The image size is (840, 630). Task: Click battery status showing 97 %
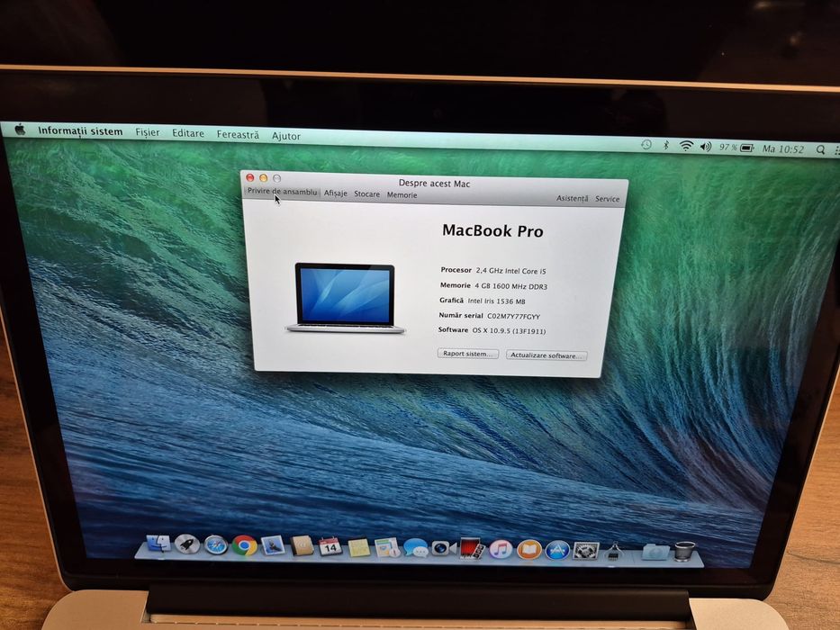tap(736, 148)
